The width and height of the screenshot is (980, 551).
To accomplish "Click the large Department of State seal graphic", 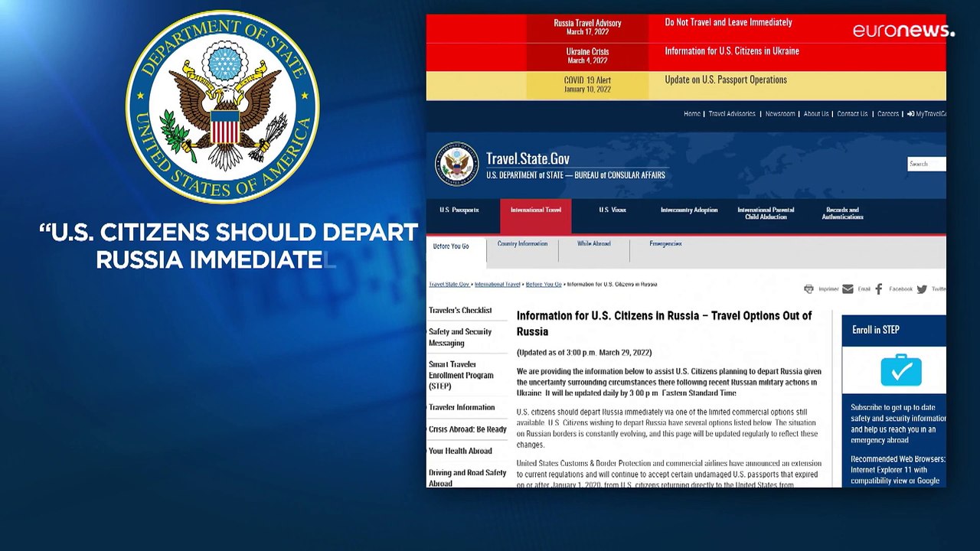I will pos(223,106).
